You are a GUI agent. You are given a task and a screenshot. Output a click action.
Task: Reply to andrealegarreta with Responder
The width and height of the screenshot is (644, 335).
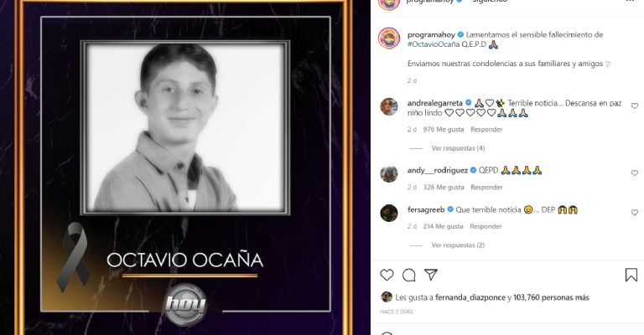click(486, 129)
